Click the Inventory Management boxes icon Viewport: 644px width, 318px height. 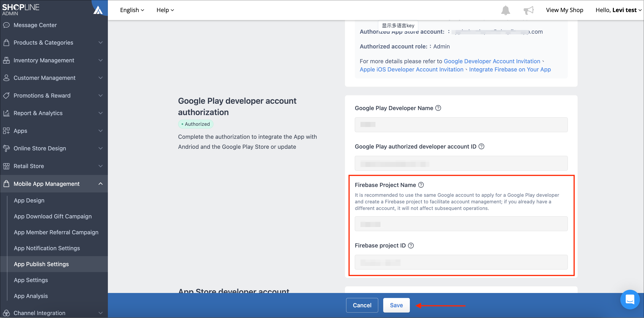(7, 60)
